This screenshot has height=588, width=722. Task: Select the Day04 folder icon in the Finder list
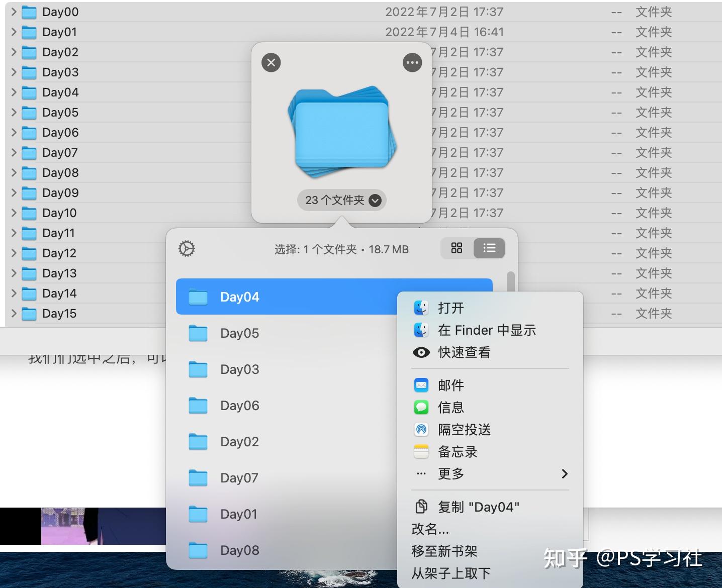(x=29, y=92)
